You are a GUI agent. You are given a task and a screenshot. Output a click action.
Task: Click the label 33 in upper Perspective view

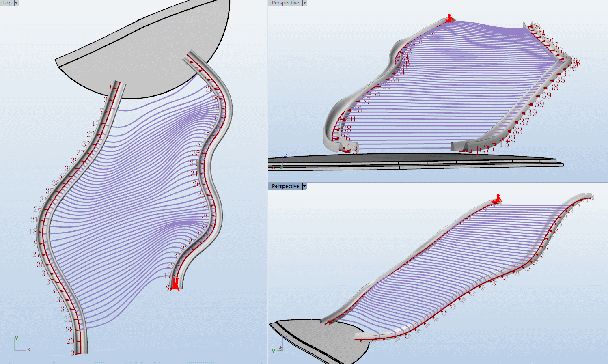point(517,131)
